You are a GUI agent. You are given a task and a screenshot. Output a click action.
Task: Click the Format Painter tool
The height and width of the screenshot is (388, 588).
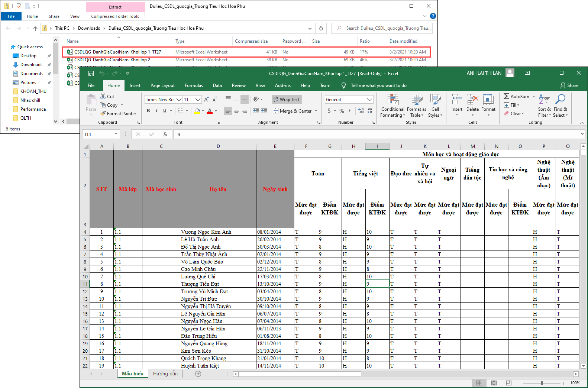point(118,114)
